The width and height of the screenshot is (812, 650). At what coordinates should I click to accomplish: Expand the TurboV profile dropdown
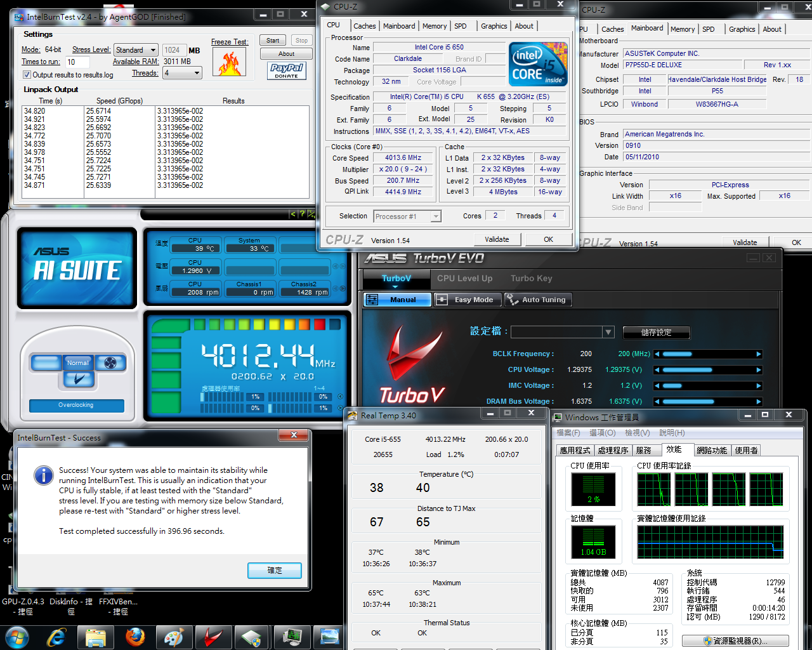pos(608,332)
